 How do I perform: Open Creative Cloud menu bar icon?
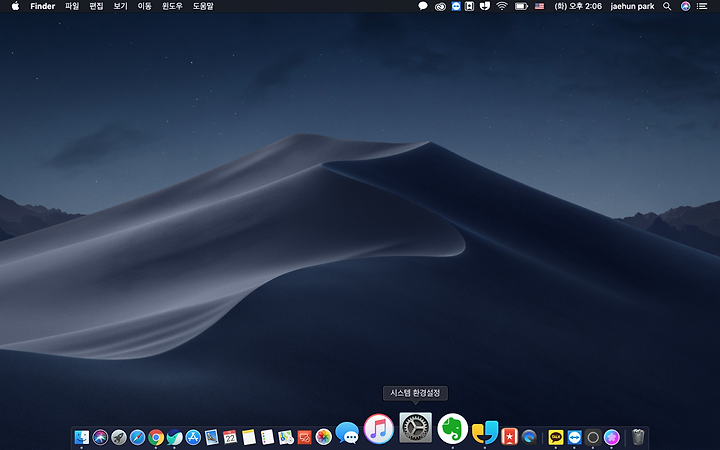(440, 6)
